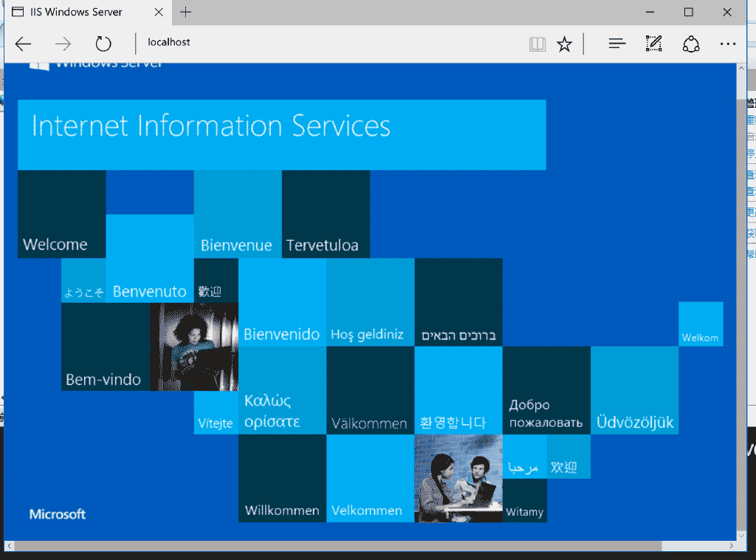Maximize the browser window
This screenshot has height=560, width=756.
click(x=689, y=12)
